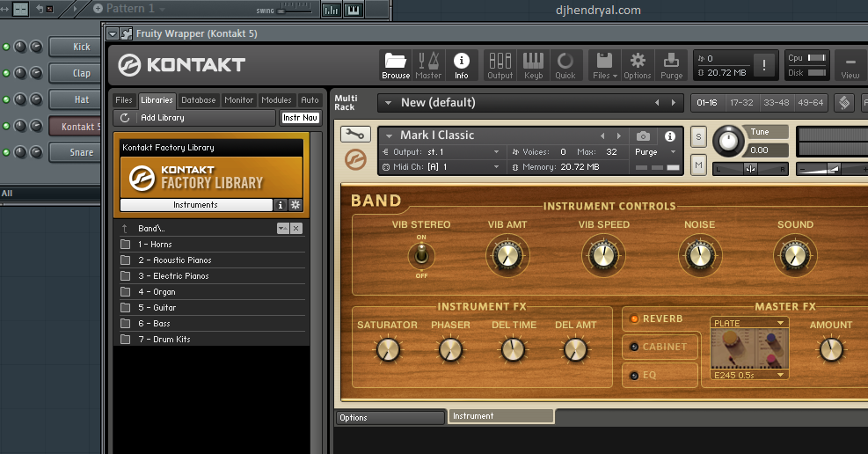This screenshot has width=868, height=454.
Task: Toggle the Snare channel mute LED
Action: [6, 152]
